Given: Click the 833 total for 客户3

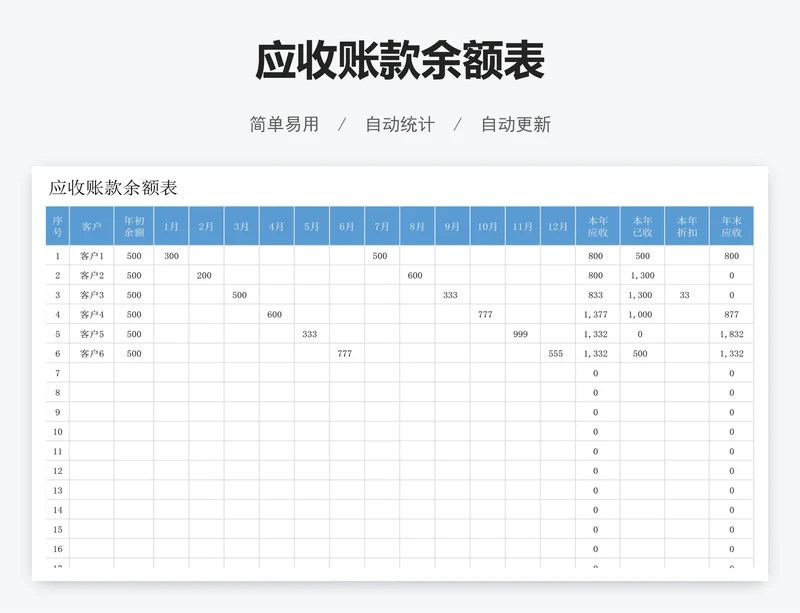Looking at the screenshot, I should pyautogui.click(x=598, y=295).
